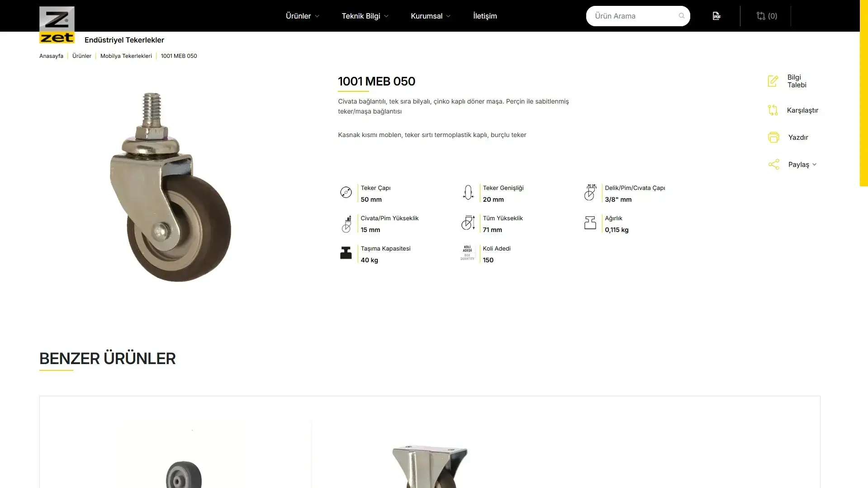The height and width of the screenshot is (488, 868).
Task: Open the compare list counter icon
Action: 767,16
